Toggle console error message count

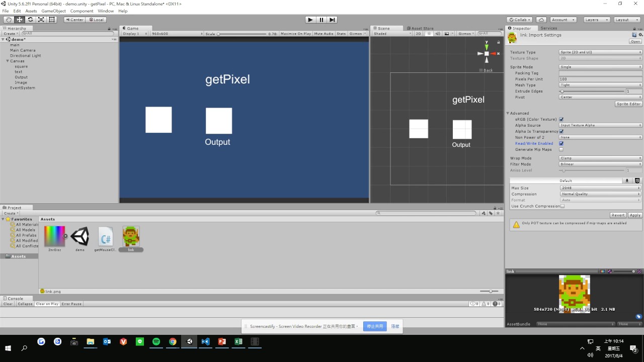coord(497,304)
